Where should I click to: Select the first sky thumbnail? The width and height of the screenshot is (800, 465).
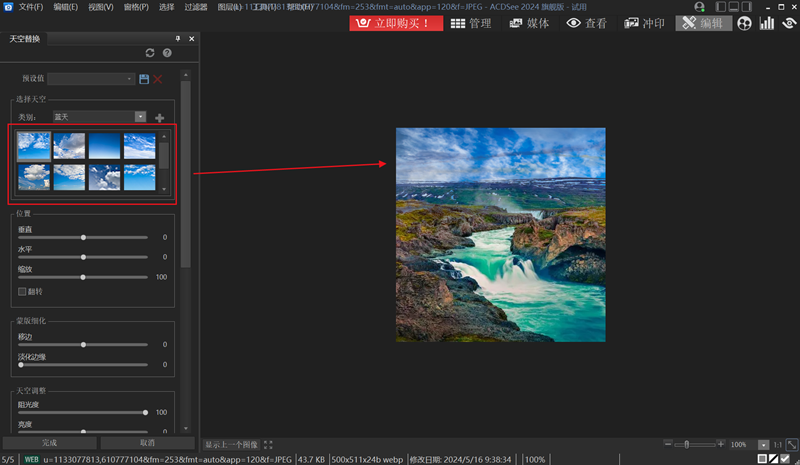(x=33, y=146)
